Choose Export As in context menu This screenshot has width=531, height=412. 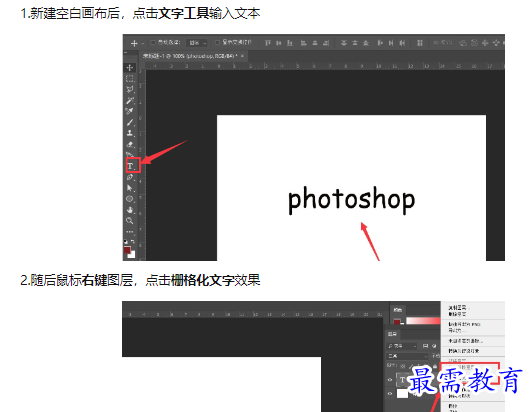pyautogui.click(x=457, y=330)
